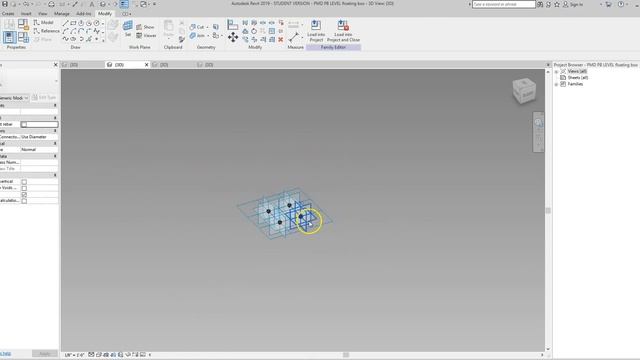The height and width of the screenshot is (360, 640).
Task: Toggle the Cut with Voids checkbox
Action: [24, 188]
